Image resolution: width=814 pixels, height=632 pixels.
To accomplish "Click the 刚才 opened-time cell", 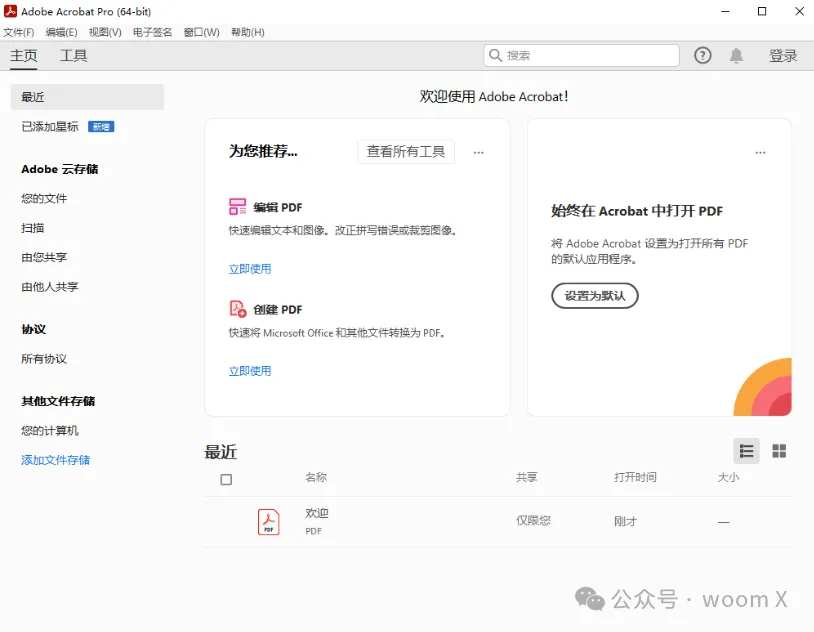I will [x=625, y=521].
